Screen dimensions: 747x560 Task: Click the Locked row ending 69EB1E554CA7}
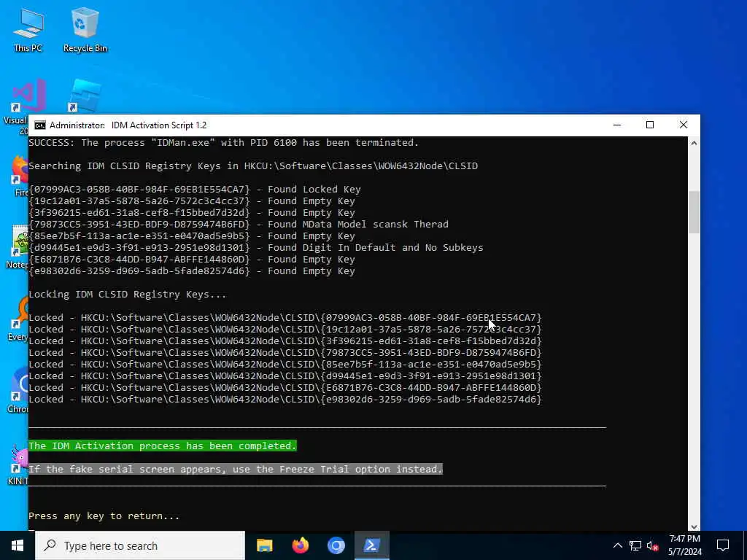coord(285,318)
